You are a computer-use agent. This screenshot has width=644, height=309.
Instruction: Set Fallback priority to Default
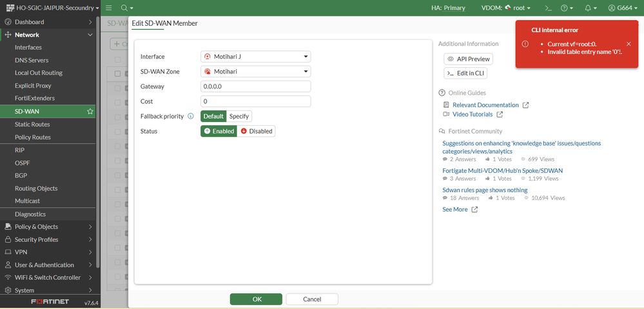point(213,116)
